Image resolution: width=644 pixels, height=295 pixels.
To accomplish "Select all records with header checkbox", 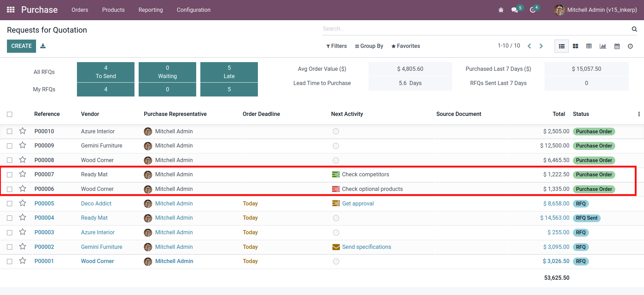I will tap(10, 114).
